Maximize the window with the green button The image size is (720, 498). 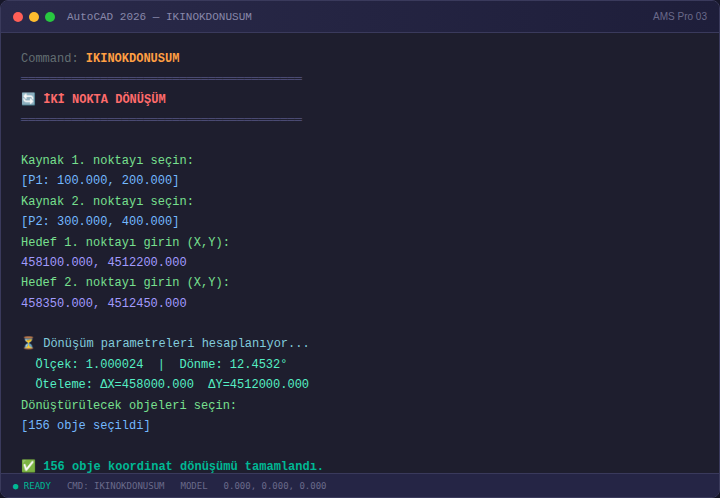[x=50, y=17]
